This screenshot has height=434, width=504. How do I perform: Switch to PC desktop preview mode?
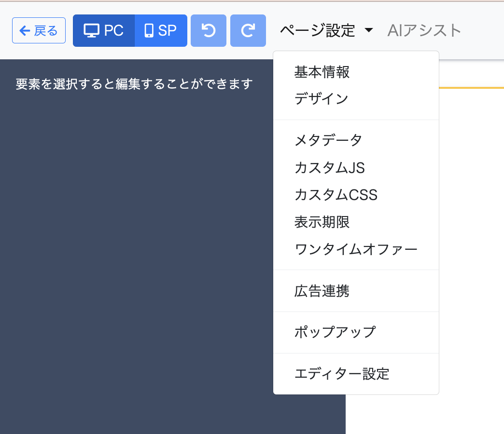[104, 31]
